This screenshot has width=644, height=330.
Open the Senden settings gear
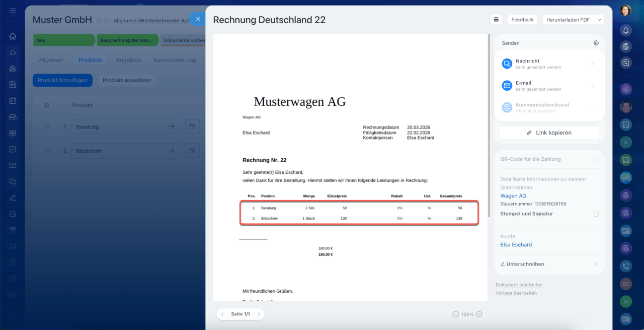596,43
